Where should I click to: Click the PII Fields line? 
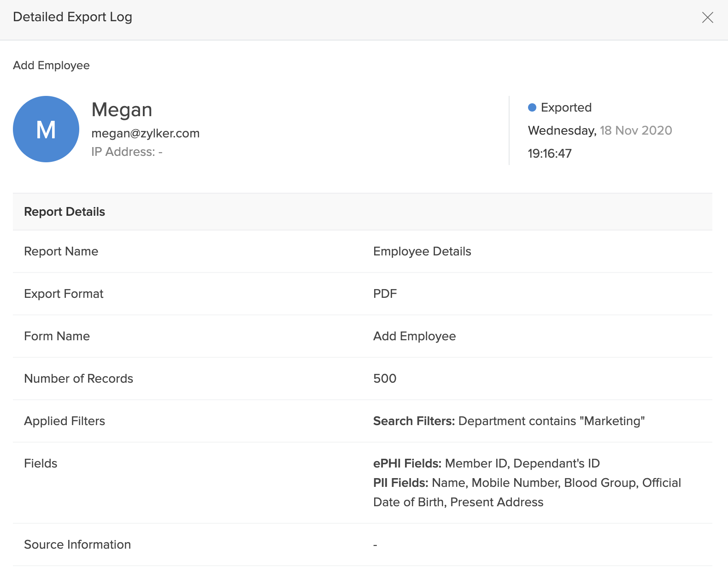coord(527,483)
